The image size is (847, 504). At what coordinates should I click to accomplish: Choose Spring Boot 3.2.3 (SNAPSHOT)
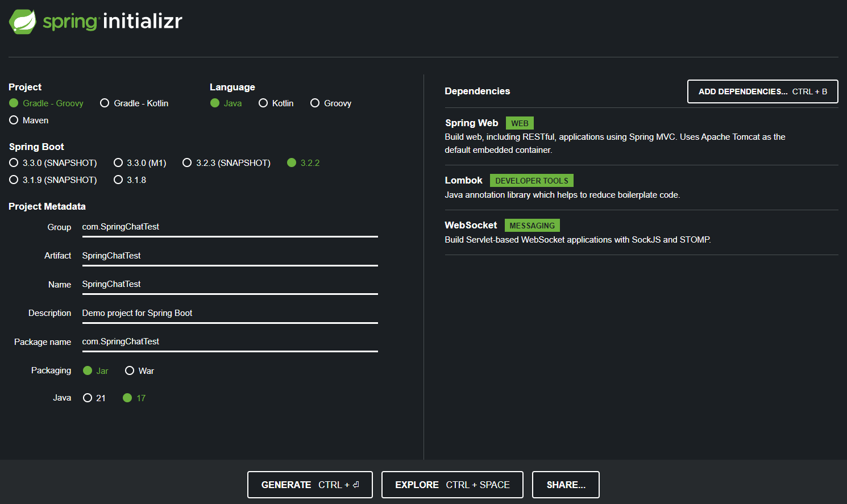click(226, 163)
